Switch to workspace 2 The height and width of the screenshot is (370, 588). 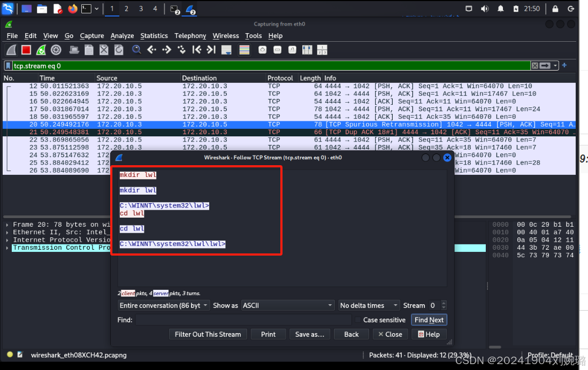pos(126,9)
